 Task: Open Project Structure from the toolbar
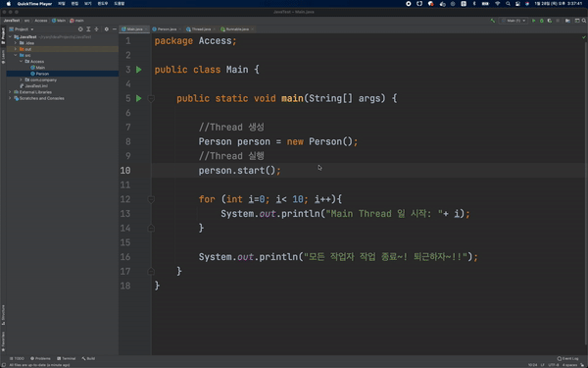567,21
